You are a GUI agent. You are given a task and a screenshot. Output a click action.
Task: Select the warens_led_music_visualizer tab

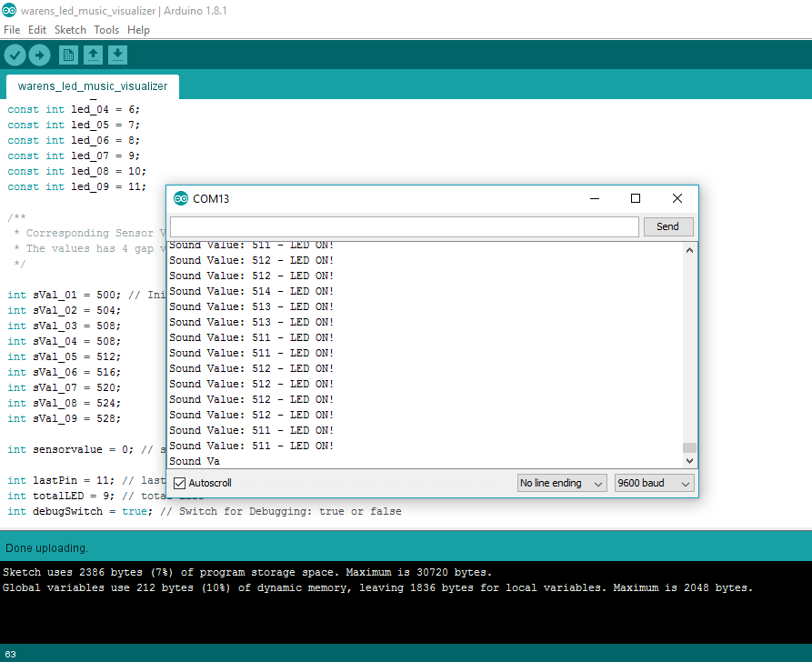[x=93, y=86]
